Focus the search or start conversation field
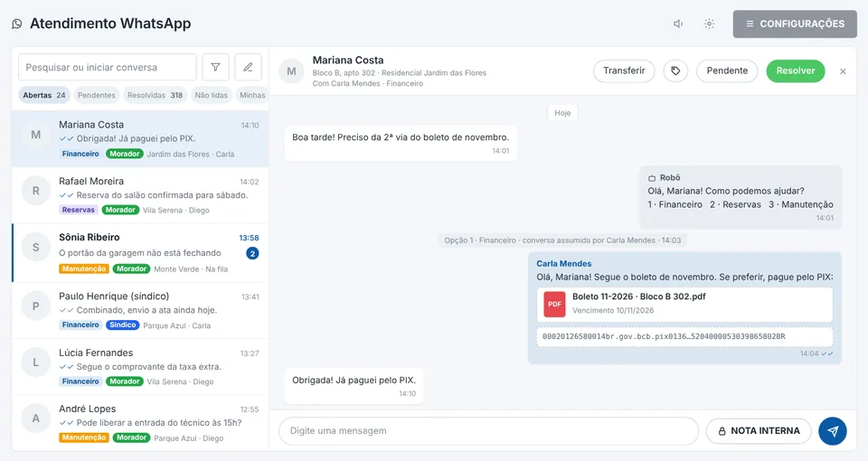The width and height of the screenshot is (868, 461). (x=108, y=67)
